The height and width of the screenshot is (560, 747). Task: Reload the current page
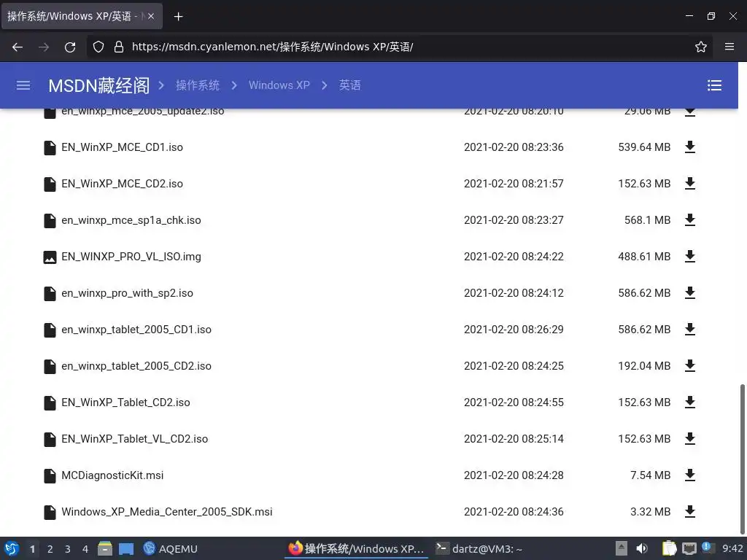(70, 47)
